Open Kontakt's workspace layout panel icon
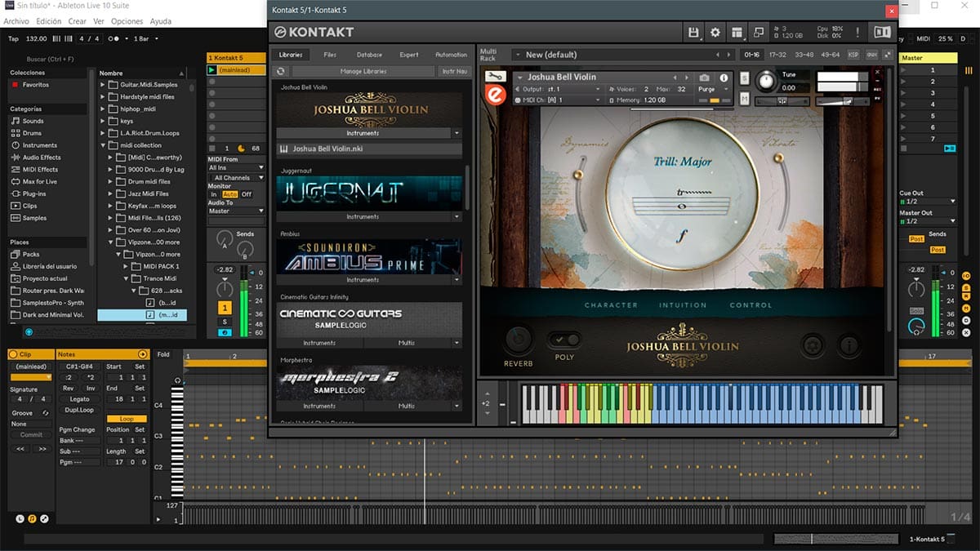 [737, 32]
